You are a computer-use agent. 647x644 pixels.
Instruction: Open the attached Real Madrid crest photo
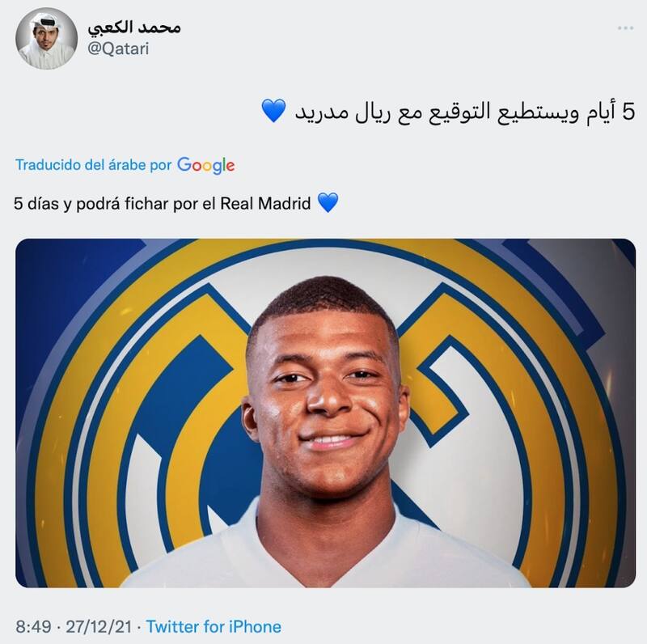tap(325, 413)
